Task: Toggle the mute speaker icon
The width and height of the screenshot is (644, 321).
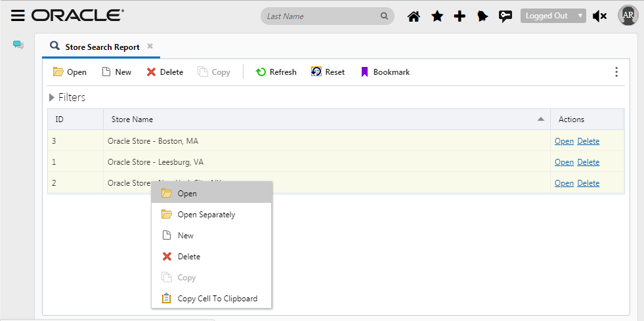Action: [599, 16]
